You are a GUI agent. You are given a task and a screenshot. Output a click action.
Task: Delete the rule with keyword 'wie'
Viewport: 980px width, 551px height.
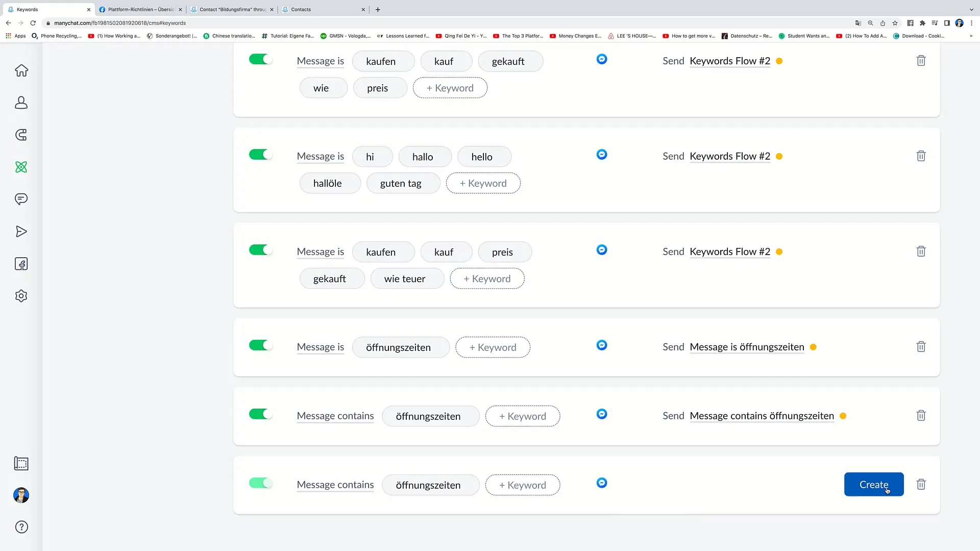[x=921, y=61]
